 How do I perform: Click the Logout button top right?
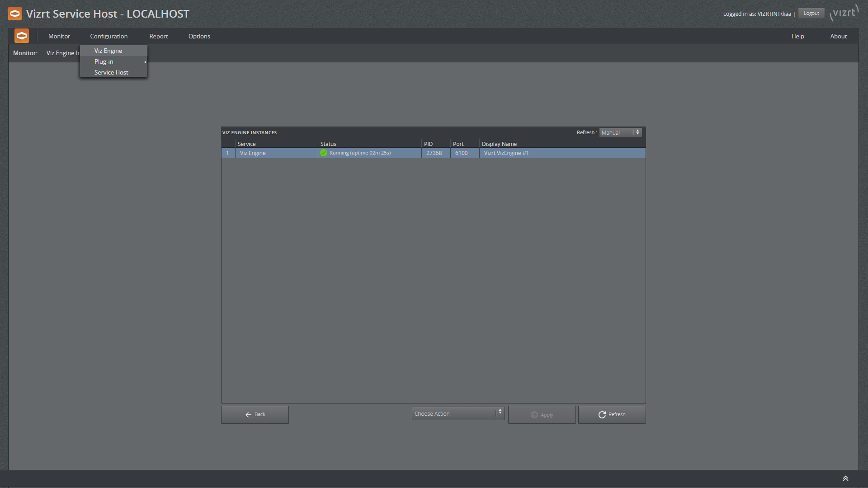pos(811,13)
